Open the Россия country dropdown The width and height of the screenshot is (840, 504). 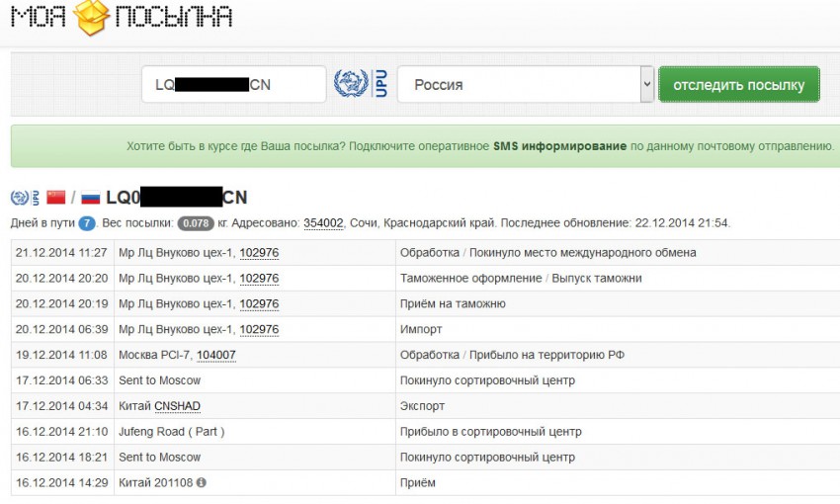(x=525, y=85)
